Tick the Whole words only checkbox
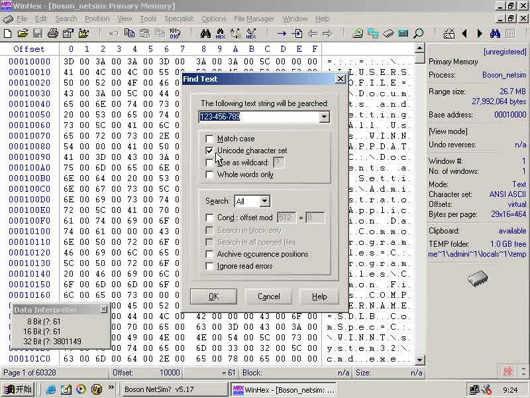The image size is (530, 398). click(209, 174)
